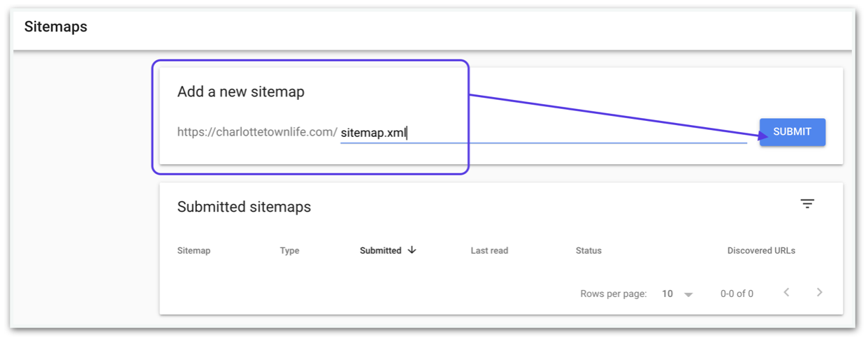Go to the next page of sitemaps

820,293
